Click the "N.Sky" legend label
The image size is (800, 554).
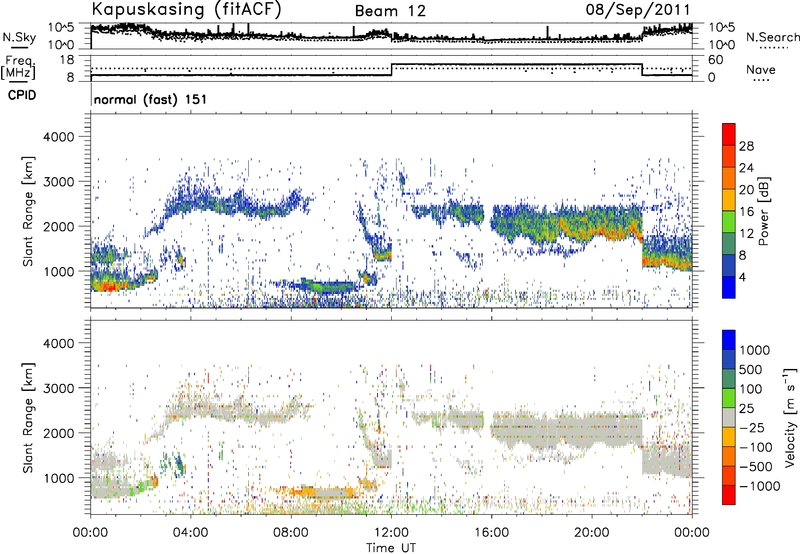tap(19, 37)
